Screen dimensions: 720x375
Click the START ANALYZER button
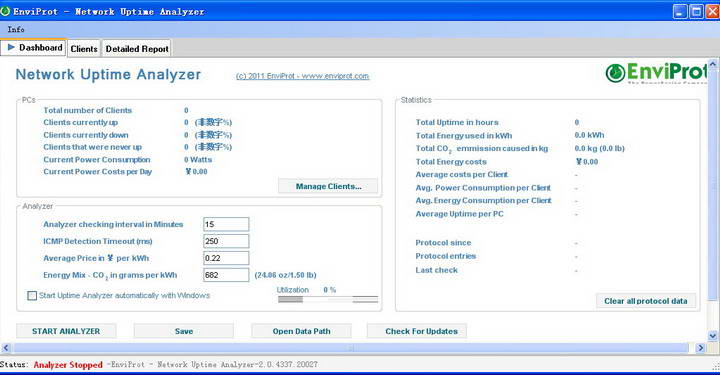click(66, 331)
